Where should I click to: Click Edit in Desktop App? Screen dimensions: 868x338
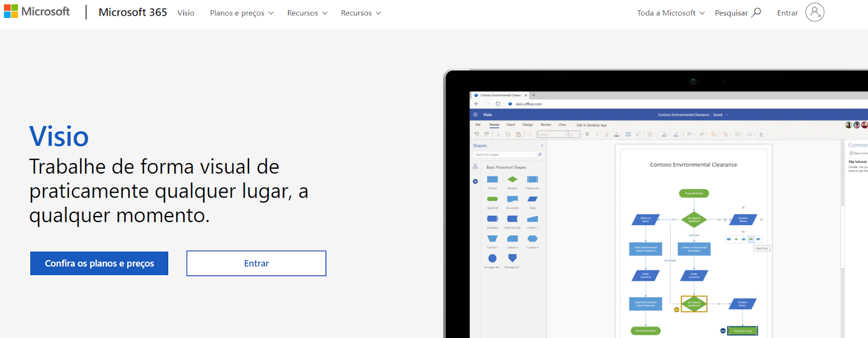click(592, 125)
